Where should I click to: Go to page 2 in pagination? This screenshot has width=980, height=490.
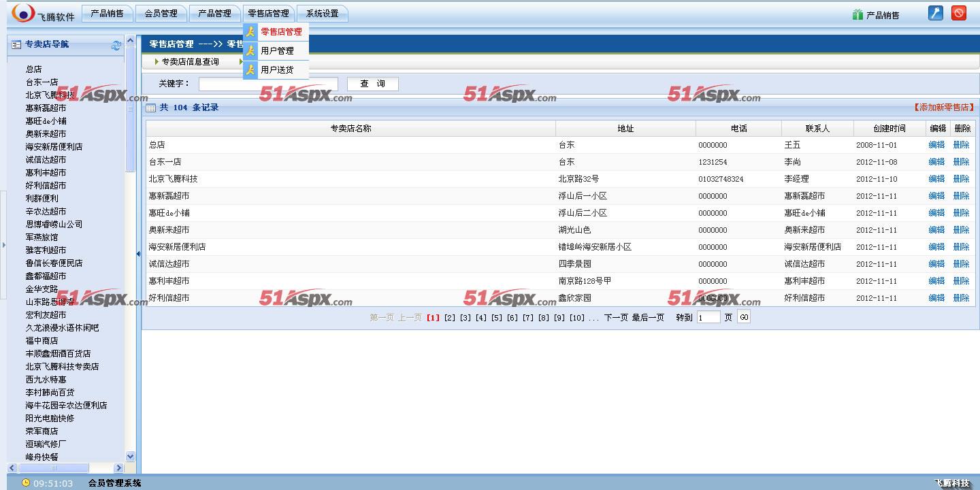click(449, 318)
